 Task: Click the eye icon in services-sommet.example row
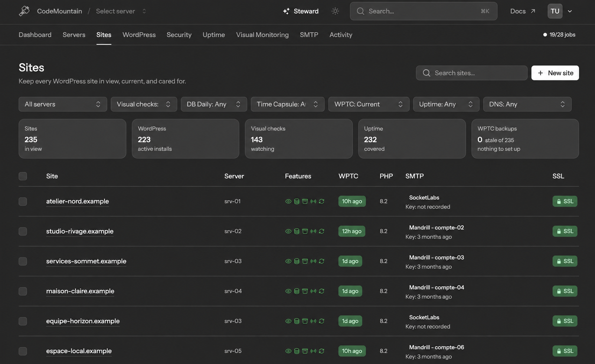[x=288, y=261]
